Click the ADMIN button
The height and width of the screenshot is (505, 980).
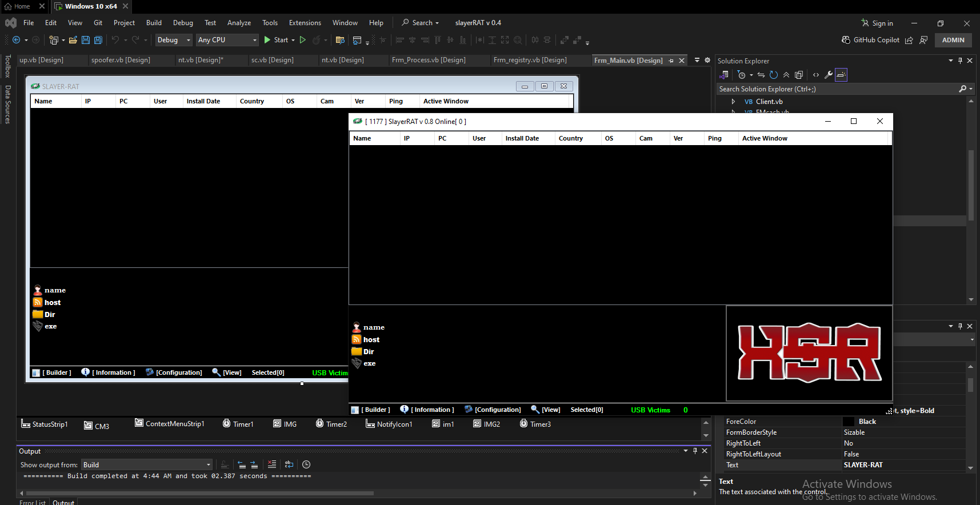coord(953,40)
